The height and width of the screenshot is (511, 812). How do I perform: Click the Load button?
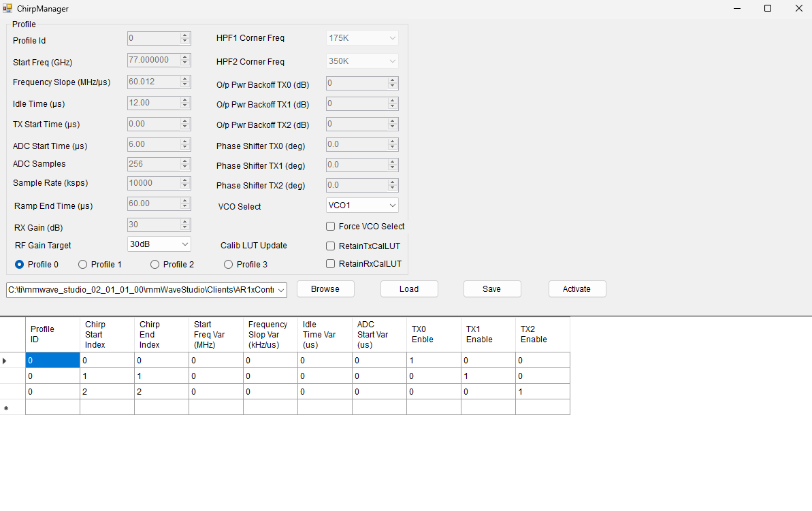point(409,289)
